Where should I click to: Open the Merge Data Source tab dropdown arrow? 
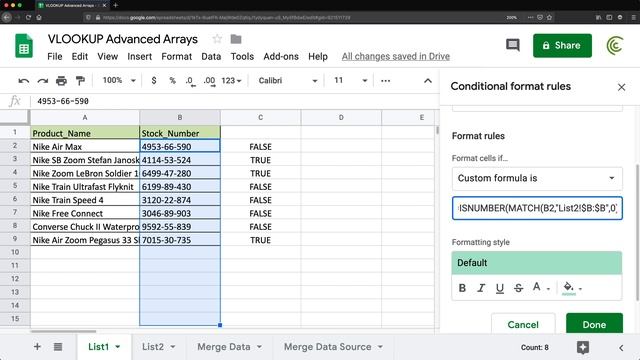click(x=380, y=347)
